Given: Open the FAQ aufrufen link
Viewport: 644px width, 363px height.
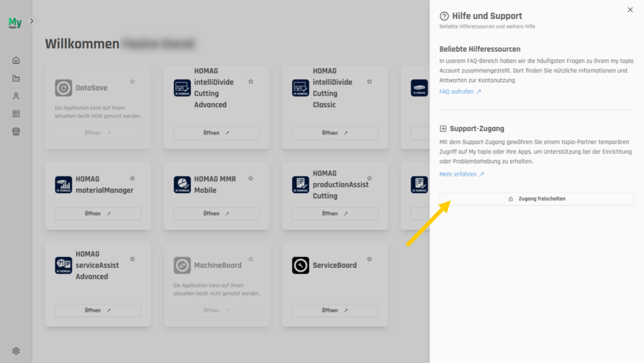Looking at the screenshot, I should click(460, 91).
